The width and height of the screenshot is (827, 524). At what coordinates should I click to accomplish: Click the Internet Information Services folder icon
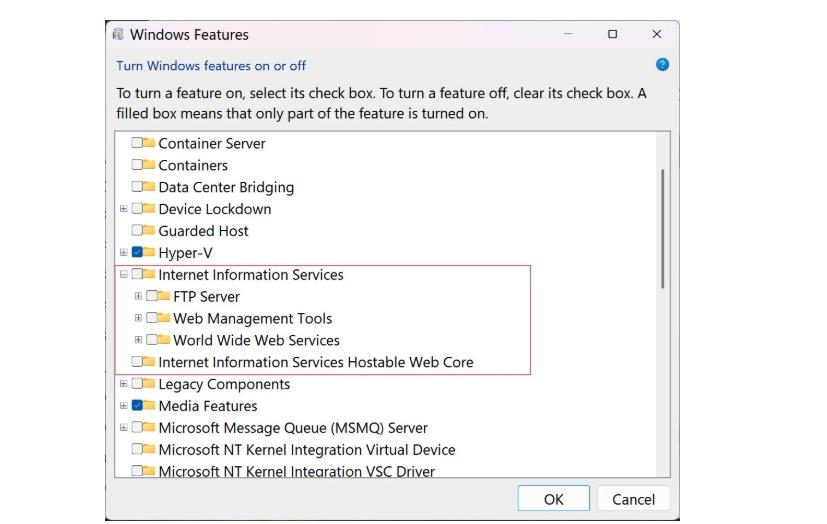pos(149,274)
